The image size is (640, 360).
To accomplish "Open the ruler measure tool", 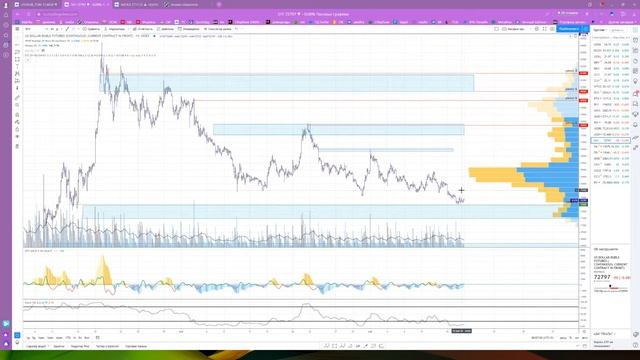I will coord(17,98).
